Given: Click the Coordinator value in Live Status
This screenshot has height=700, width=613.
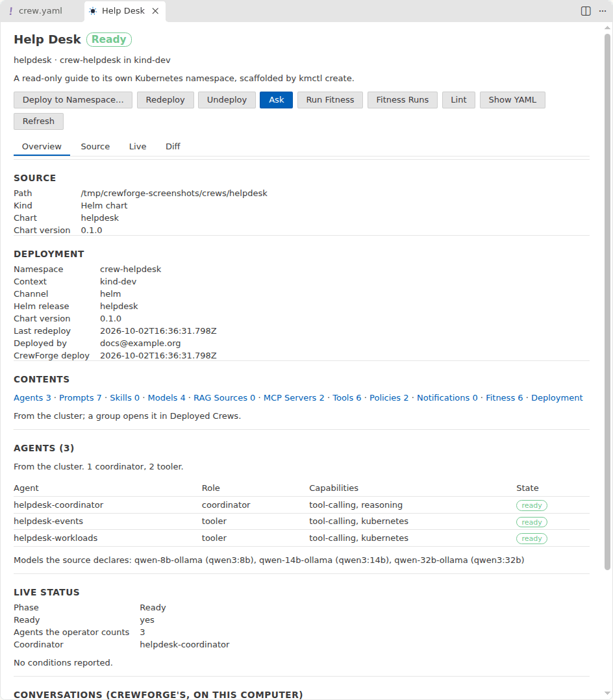Looking at the screenshot, I should coord(184,645).
